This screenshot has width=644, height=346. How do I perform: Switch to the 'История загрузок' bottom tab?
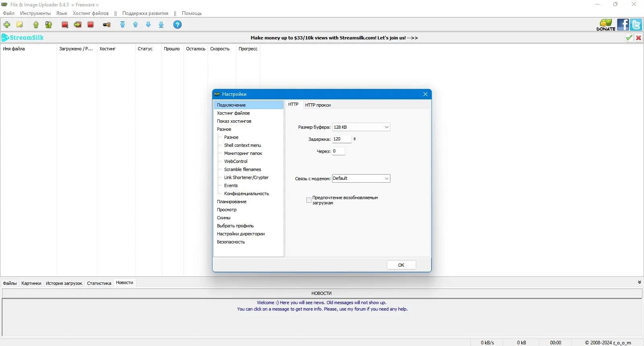[x=64, y=283]
